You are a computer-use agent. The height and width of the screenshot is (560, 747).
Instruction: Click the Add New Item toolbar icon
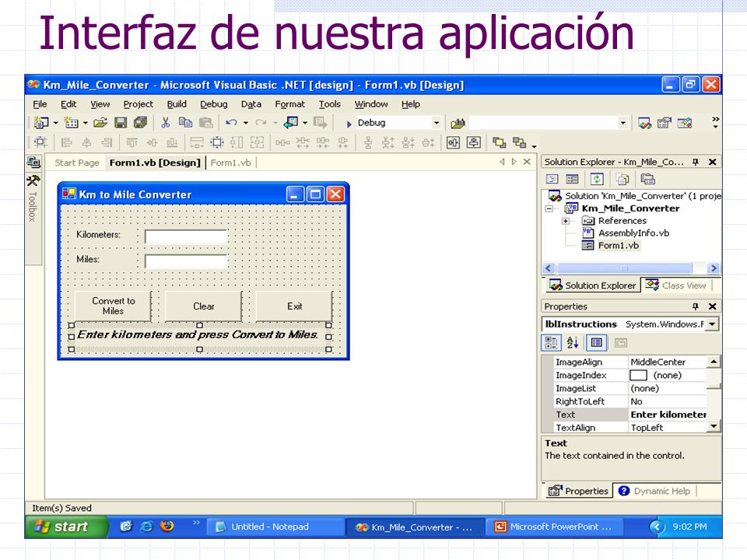(x=71, y=123)
